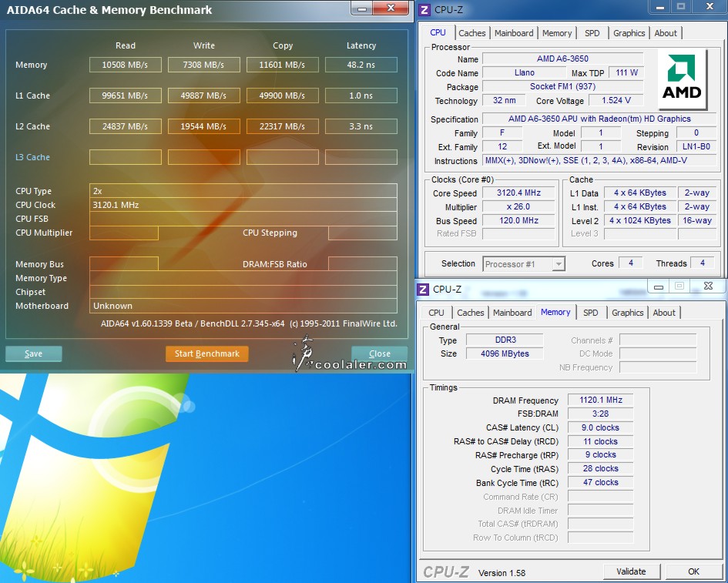The height and width of the screenshot is (583, 728).
Task: Save the AIDA64 benchmark results
Action: [x=33, y=353]
